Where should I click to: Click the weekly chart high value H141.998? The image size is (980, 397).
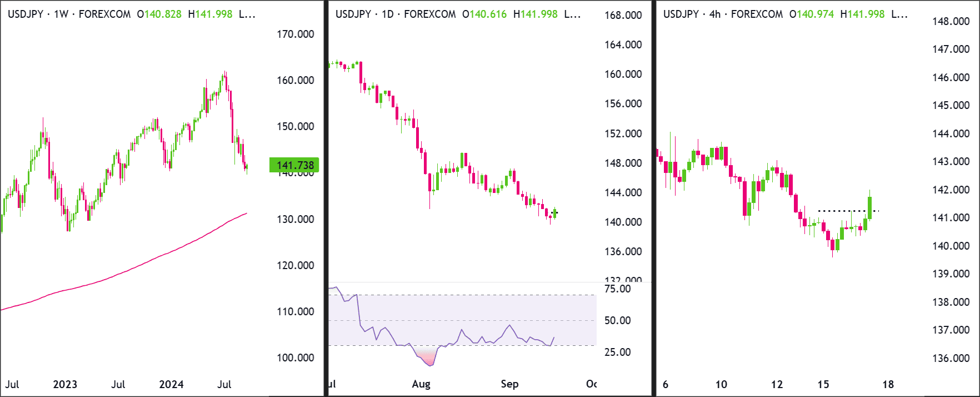coord(210,14)
